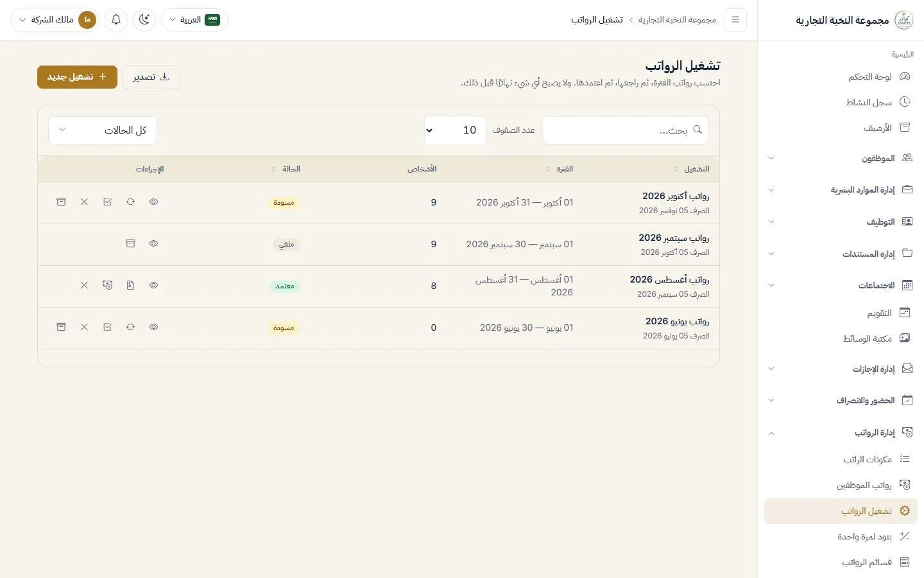Click the تصدير export button

coord(151,77)
